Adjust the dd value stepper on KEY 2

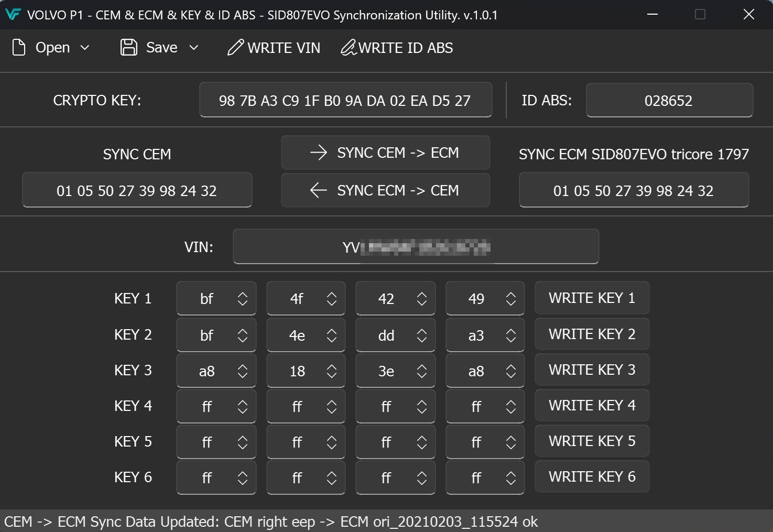click(422, 335)
